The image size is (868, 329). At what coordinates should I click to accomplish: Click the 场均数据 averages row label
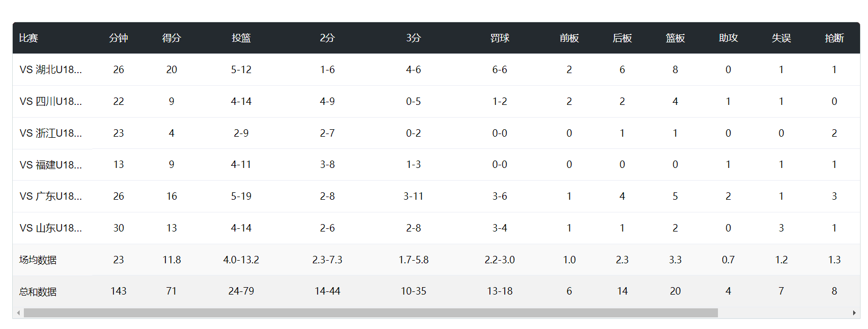tap(38, 260)
